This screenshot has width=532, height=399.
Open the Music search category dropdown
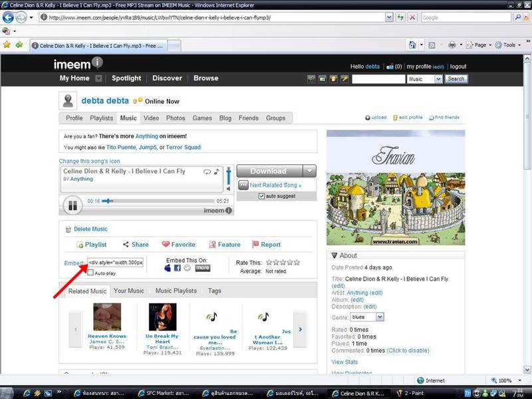438,79
